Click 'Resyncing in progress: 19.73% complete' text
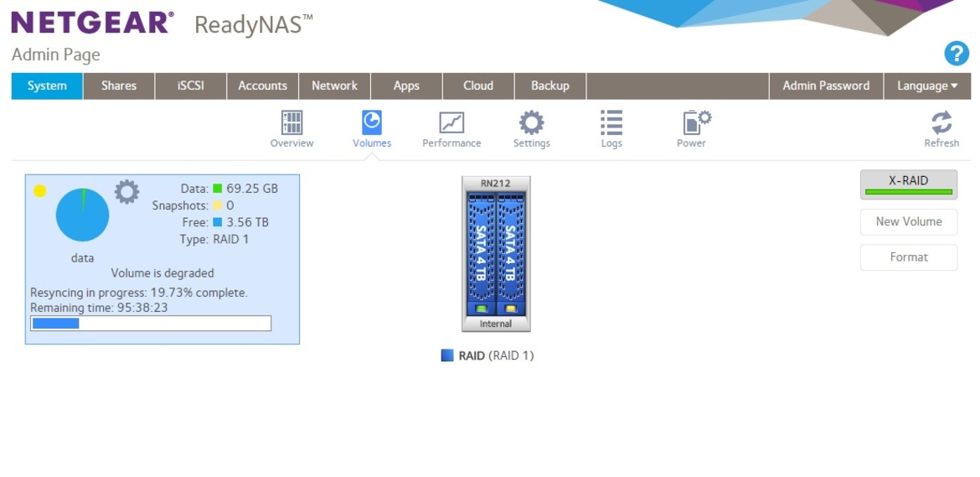The image size is (980, 477). [139, 292]
